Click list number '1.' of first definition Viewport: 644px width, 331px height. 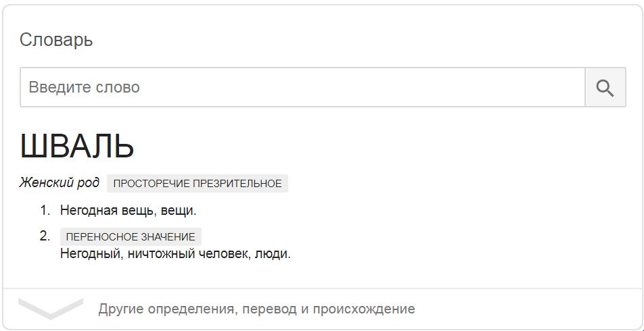(x=45, y=210)
